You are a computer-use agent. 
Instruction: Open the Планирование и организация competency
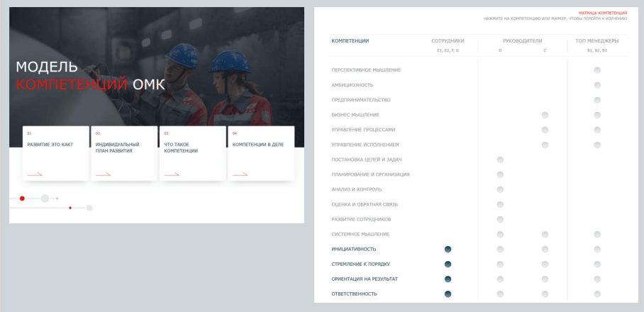click(x=370, y=174)
